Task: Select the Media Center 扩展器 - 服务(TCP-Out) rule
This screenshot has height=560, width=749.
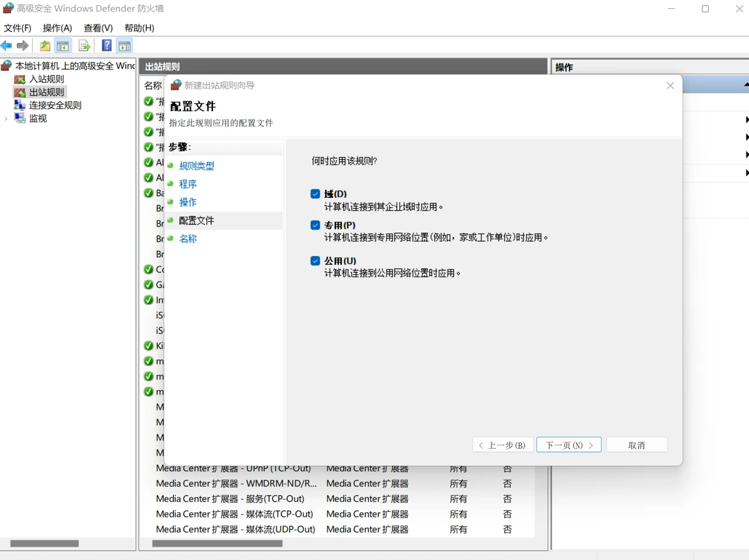Action: [x=230, y=498]
